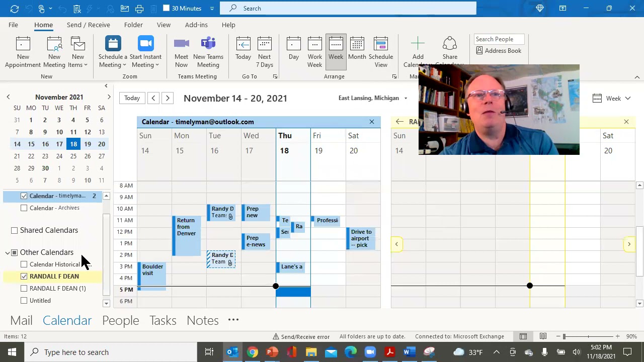The image size is (644, 362).
Task: Open Microsoft Word from the taskbar
Action: point(409,352)
